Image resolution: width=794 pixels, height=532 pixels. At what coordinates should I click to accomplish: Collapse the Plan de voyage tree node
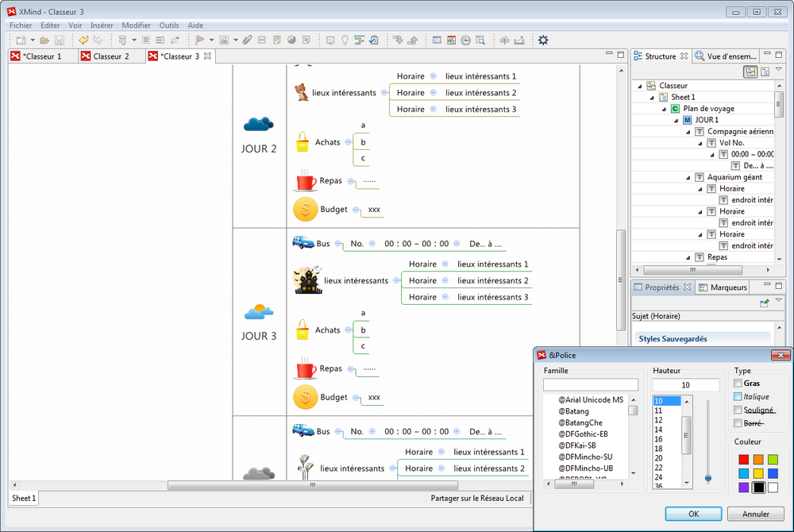(x=665, y=109)
